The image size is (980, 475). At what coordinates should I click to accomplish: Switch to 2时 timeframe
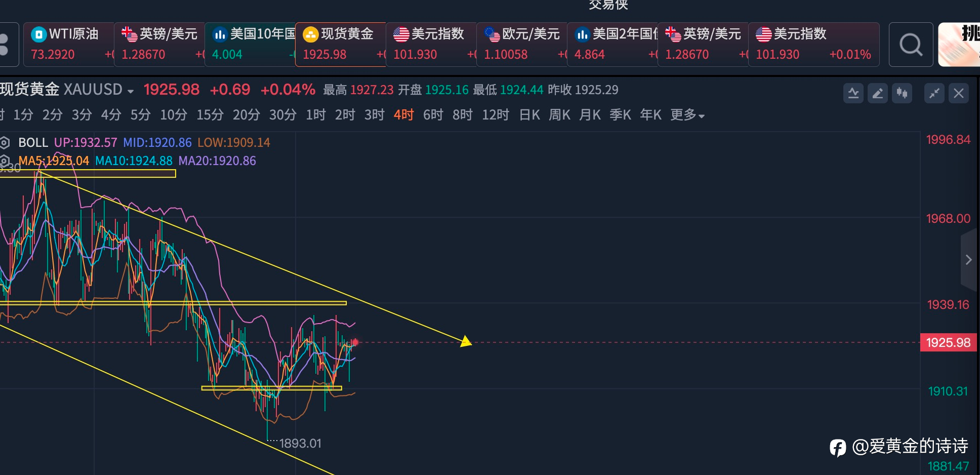(x=345, y=115)
